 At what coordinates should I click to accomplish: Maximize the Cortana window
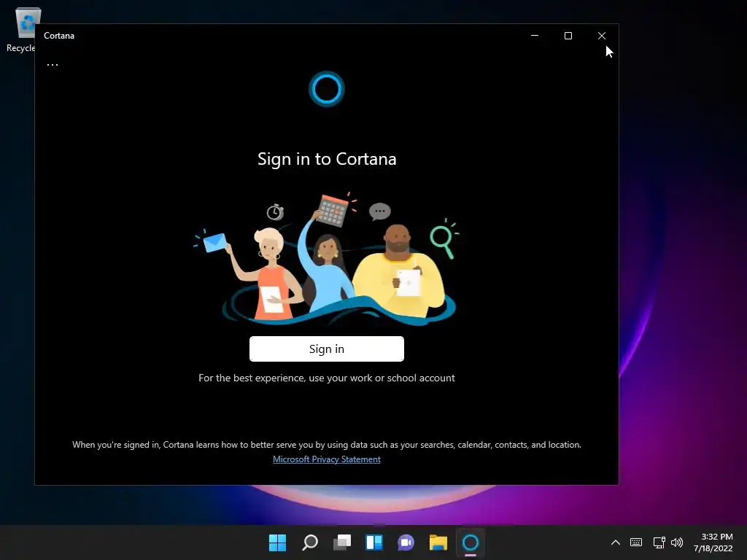(x=568, y=36)
